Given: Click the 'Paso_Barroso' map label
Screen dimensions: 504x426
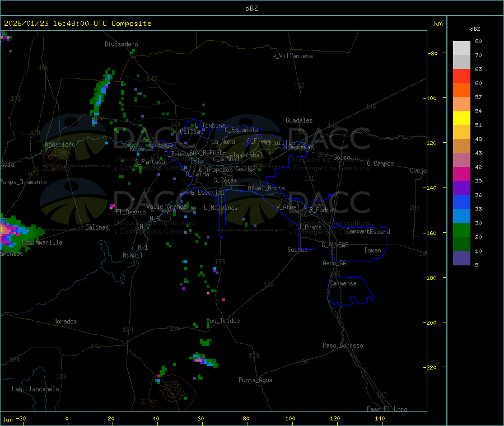Looking at the screenshot, I should pyautogui.click(x=343, y=345).
